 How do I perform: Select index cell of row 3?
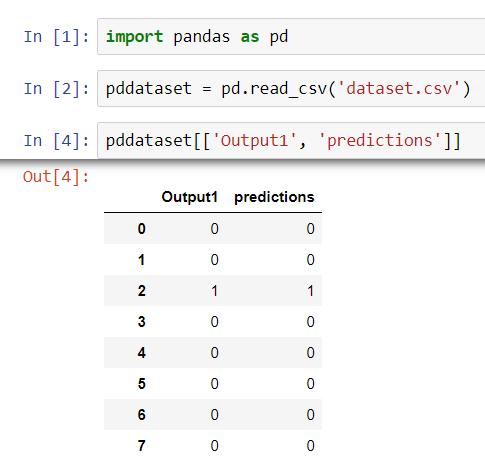click(x=142, y=322)
